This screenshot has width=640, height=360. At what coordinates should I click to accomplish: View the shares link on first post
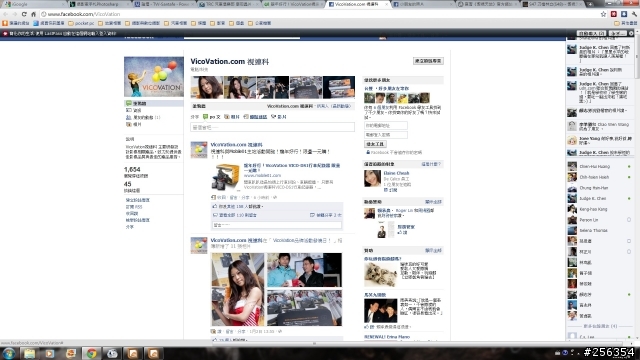pos(326,215)
